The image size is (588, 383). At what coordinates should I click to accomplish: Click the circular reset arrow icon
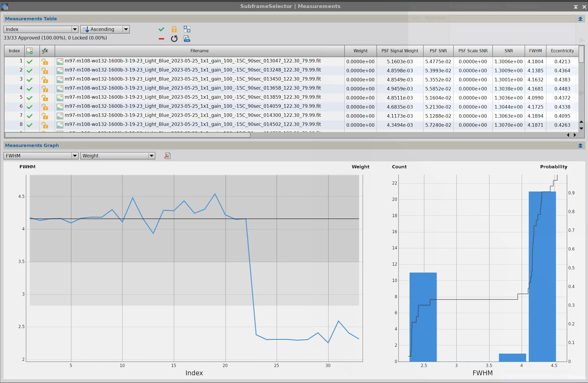click(x=174, y=39)
